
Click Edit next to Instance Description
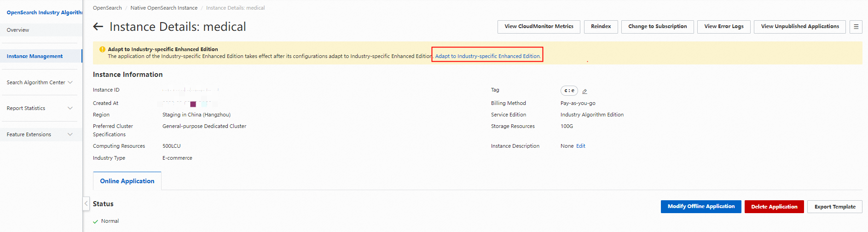(581, 146)
